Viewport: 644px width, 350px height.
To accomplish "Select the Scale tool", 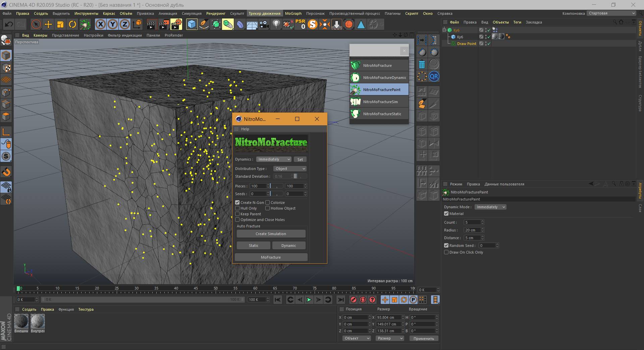I will click(60, 24).
